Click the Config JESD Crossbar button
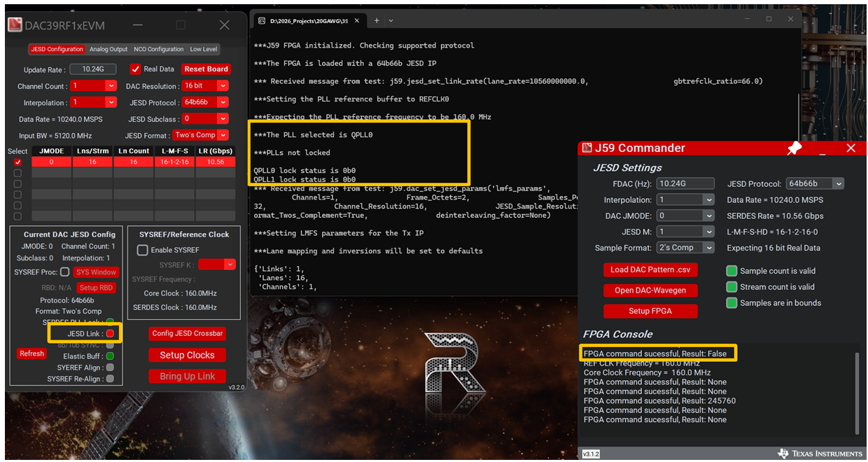 [x=187, y=333]
